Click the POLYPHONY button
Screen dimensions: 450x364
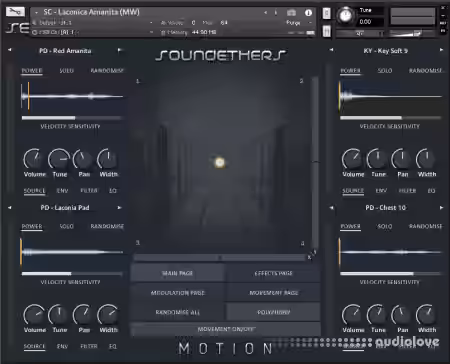coord(274,312)
